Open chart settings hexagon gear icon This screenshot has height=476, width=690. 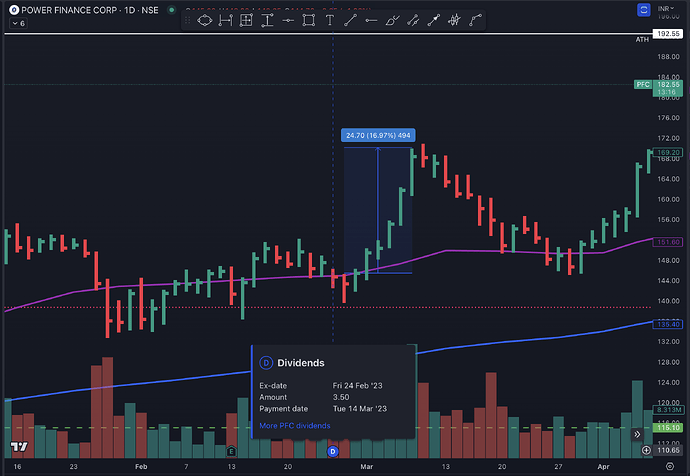click(670, 466)
